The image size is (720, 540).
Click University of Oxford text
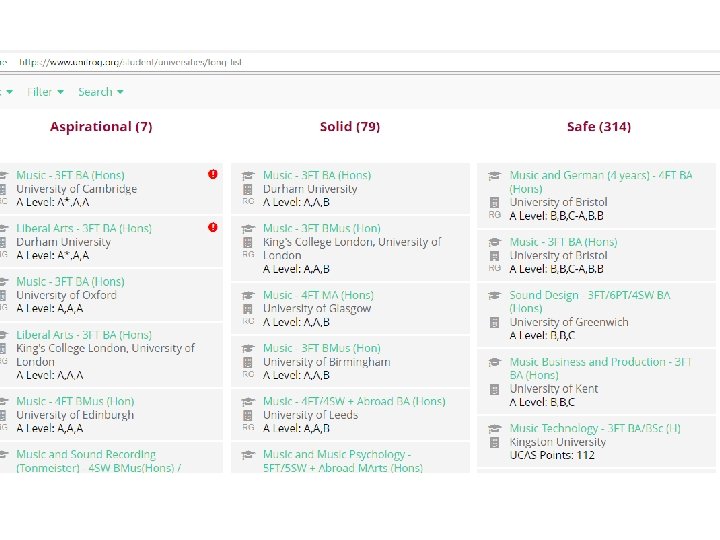67,295
